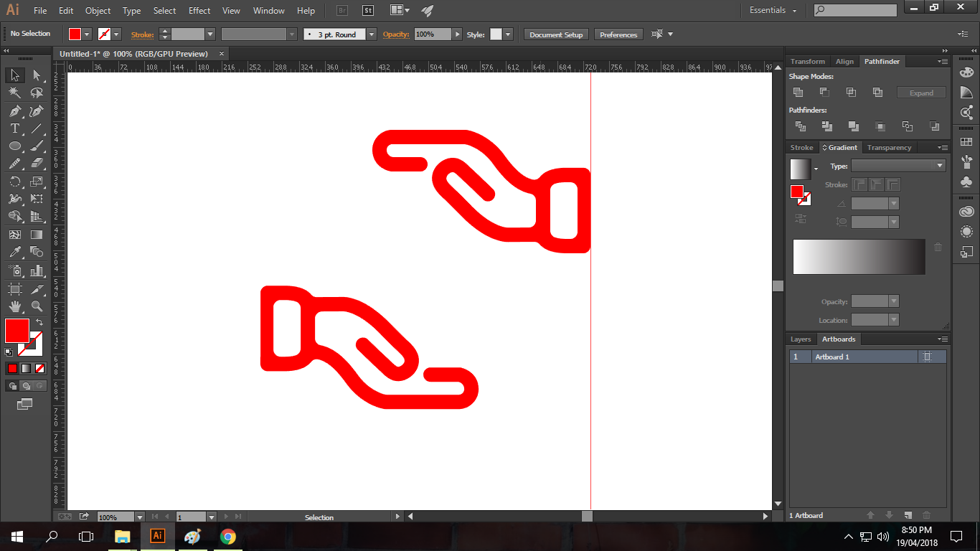The image size is (980, 551).
Task: Select the Direct Selection tool
Action: 37,75
